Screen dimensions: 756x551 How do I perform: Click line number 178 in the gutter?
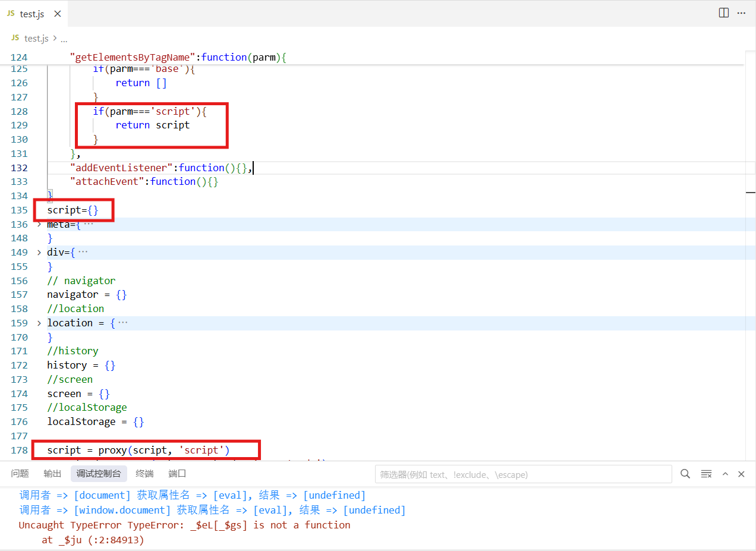20,450
